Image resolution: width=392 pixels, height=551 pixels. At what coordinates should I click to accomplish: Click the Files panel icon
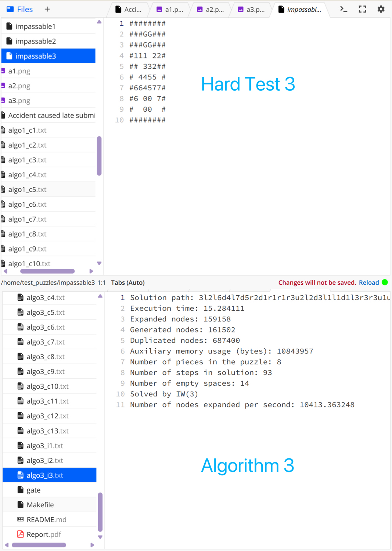click(10, 9)
